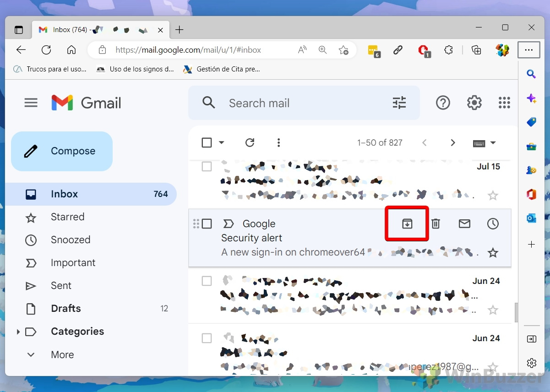Viewport: 550px width, 392px height.
Task: Mark Google Security alert as unread
Action: pyautogui.click(x=464, y=223)
